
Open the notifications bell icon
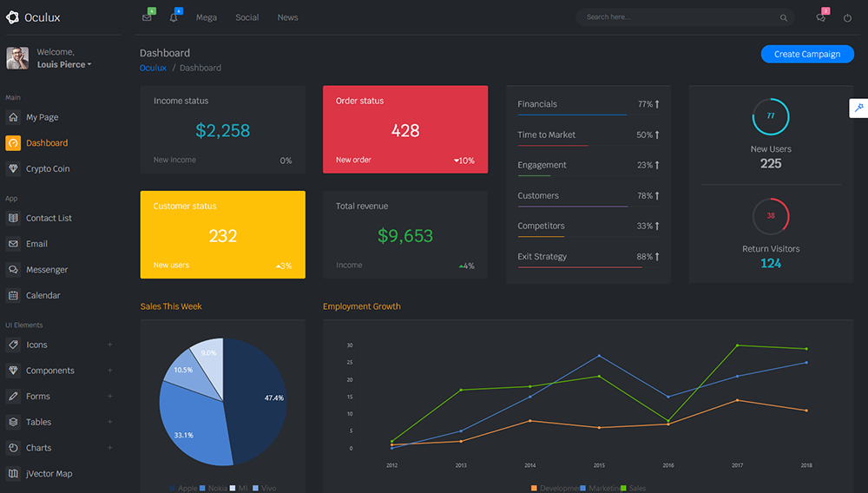tap(174, 17)
